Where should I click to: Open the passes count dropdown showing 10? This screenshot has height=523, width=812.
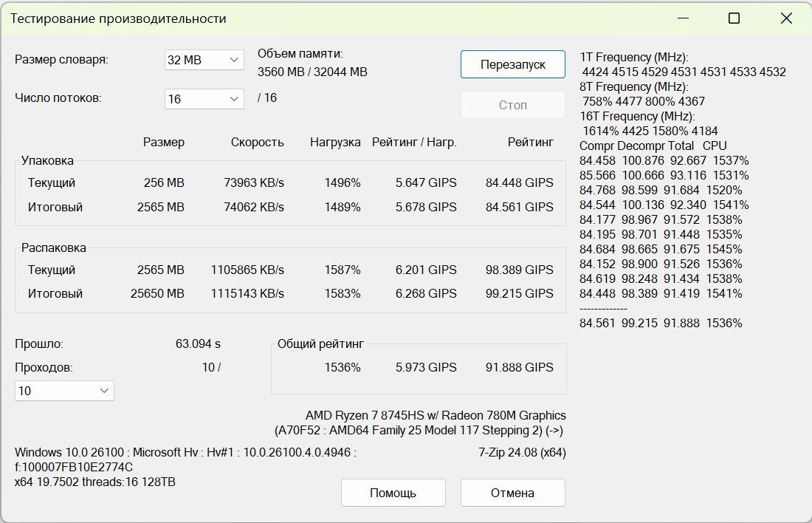[x=64, y=391]
